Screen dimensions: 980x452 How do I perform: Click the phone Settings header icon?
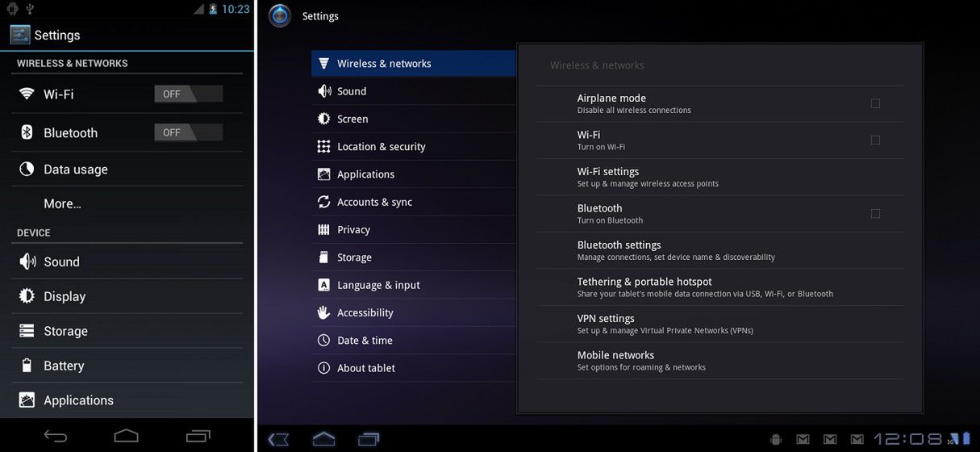(20, 35)
